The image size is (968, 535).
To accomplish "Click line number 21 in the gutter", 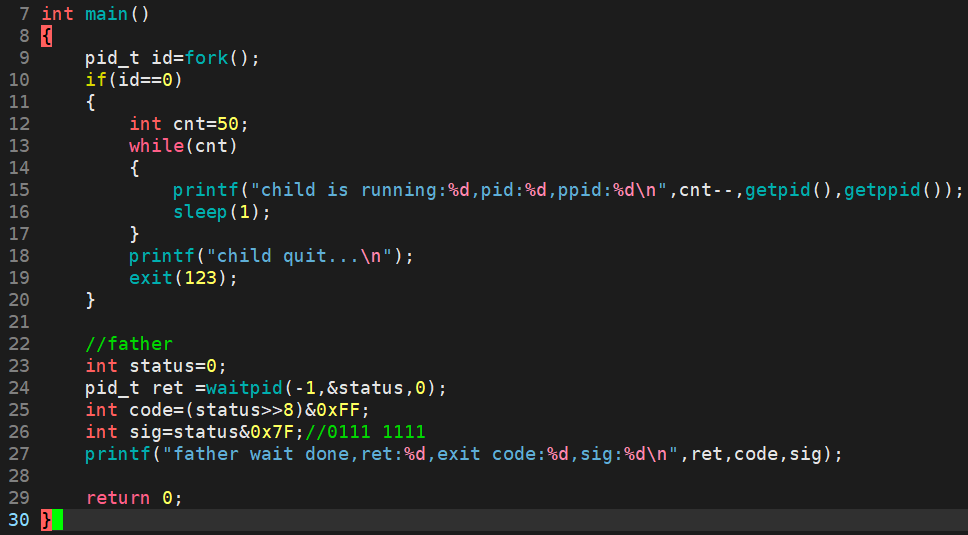I will 19,322.
